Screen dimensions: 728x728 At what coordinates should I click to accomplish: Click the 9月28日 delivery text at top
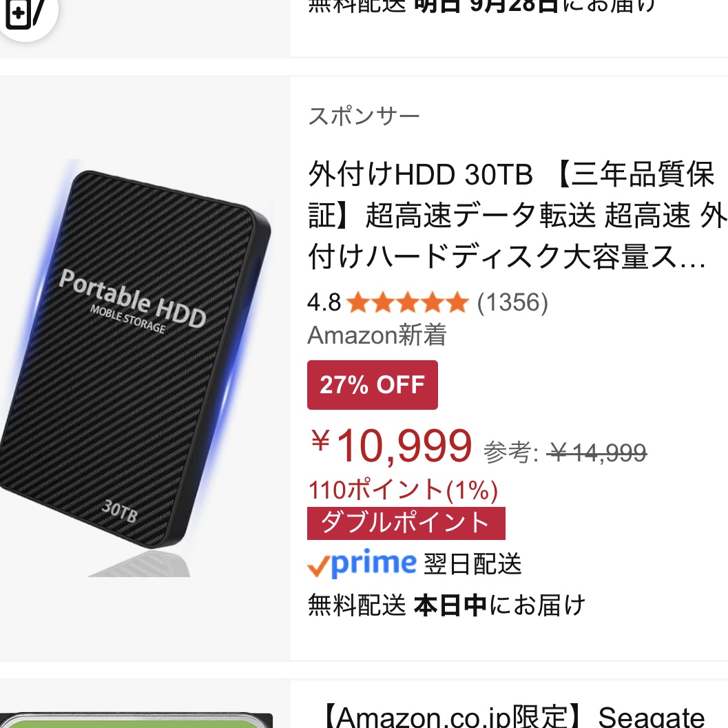[x=514, y=6]
